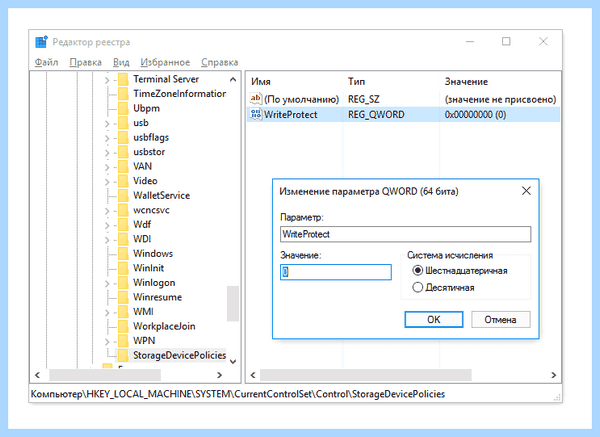
Task: Click the StorageDevicePolicies folder icon
Action: tap(123, 355)
